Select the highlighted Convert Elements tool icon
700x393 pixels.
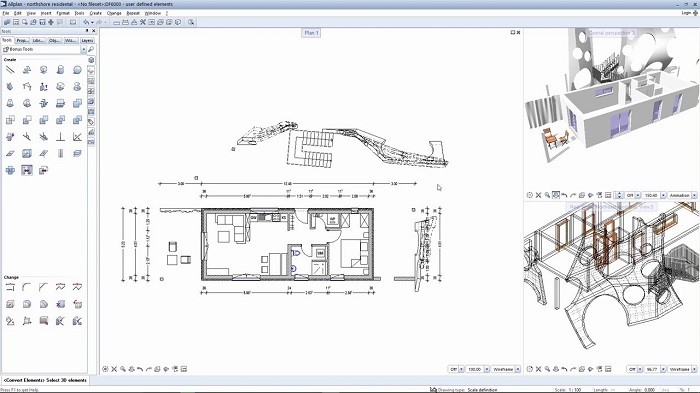(x=27, y=170)
